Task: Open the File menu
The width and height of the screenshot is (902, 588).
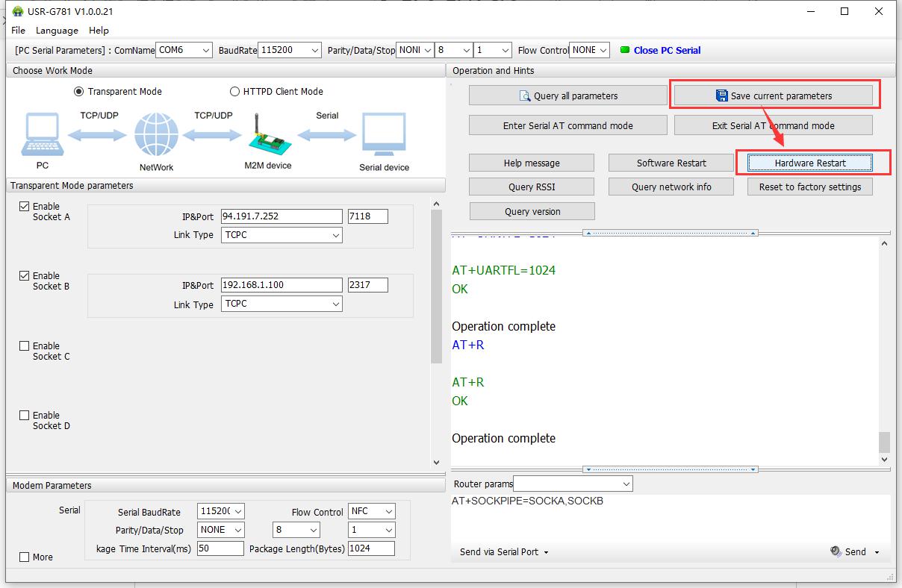Action: point(19,31)
